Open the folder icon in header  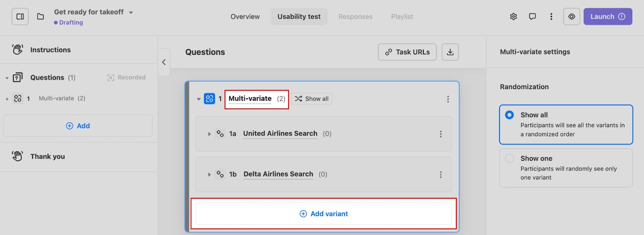point(40,17)
